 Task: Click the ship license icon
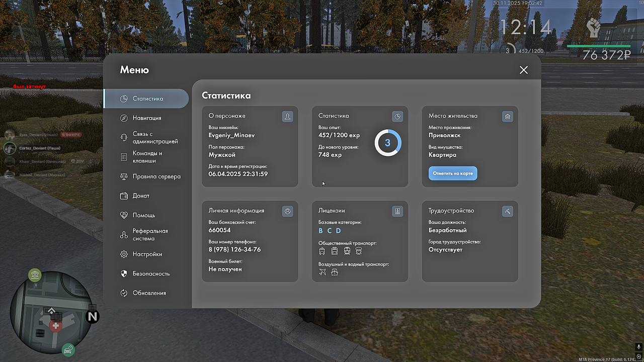pos(335,272)
